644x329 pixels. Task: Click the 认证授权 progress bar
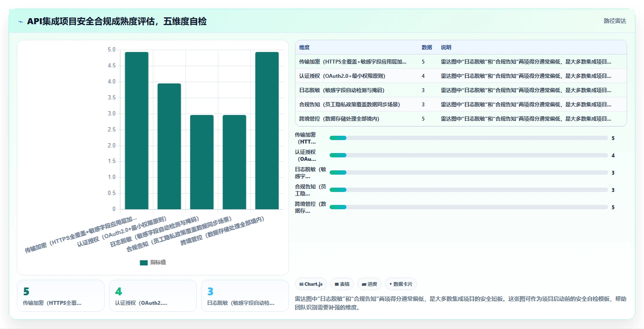coord(469,155)
